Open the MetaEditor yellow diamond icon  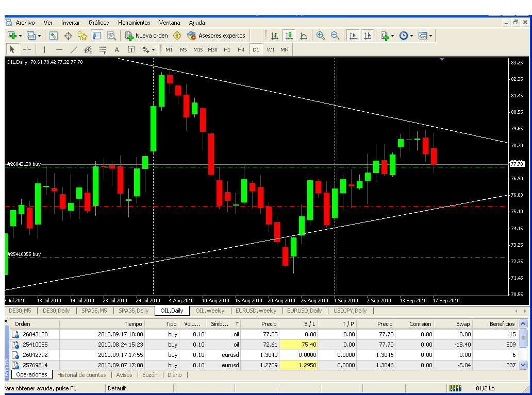(x=177, y=35)
